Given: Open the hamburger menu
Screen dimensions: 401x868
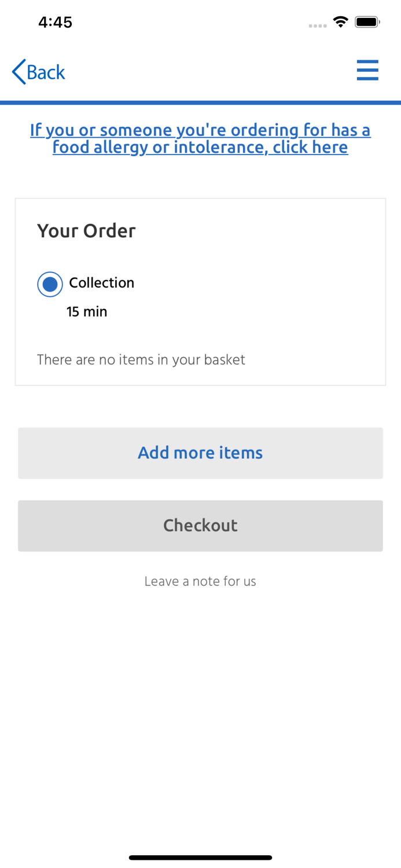Looking at the screenshot, I should pos(367,71).
